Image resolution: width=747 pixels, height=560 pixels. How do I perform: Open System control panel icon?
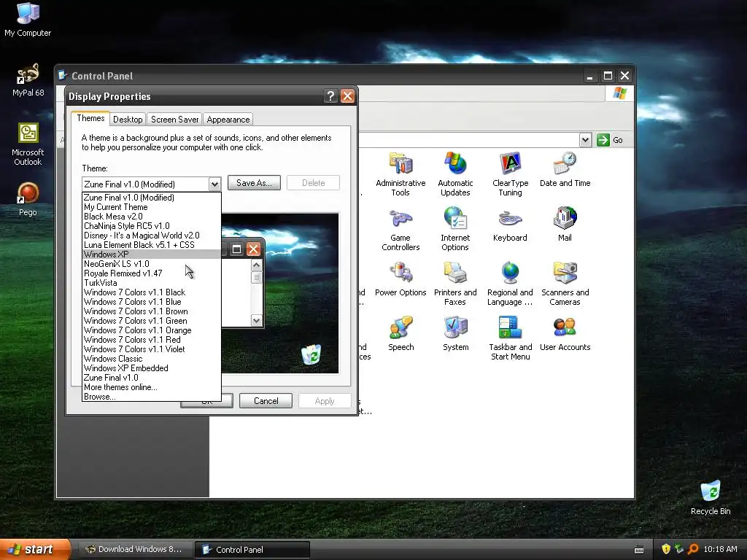click(x=455, y=334)
